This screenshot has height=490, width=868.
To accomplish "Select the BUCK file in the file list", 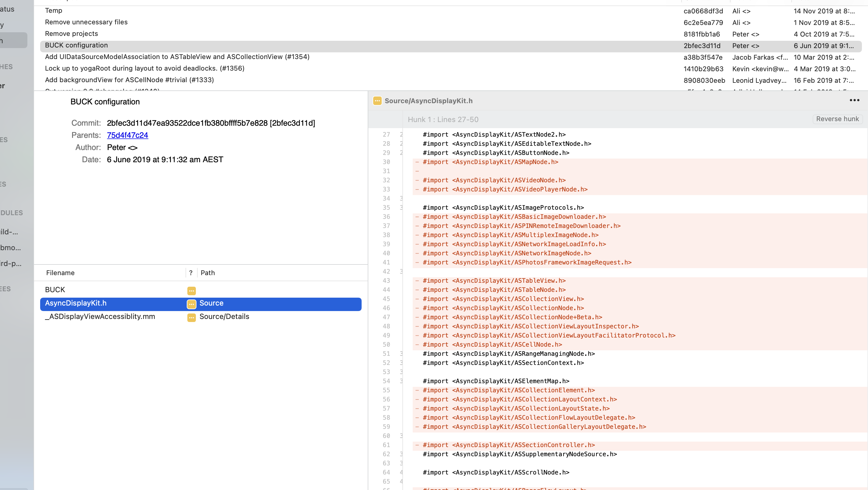I will click(55, 290).
